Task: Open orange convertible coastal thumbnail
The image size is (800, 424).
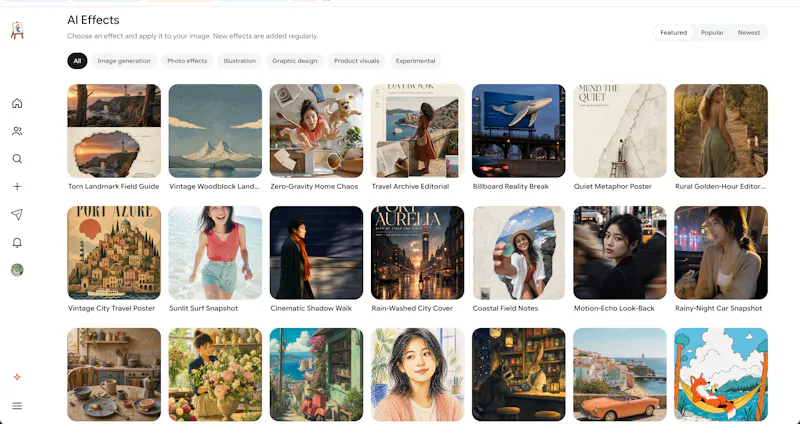Action: pos(620,375)
